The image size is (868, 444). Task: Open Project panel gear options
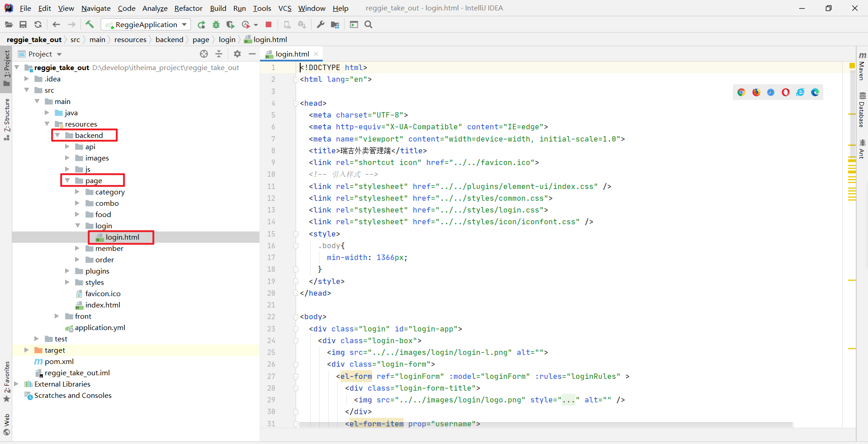237,54
